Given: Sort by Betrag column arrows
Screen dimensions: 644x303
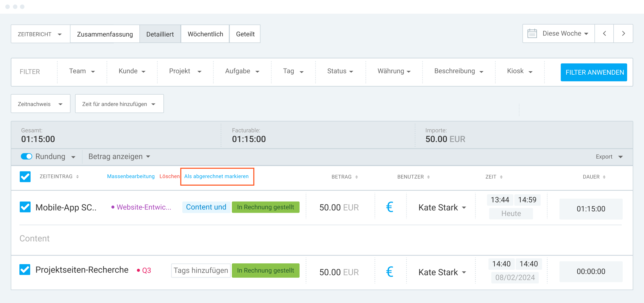Looking at the screenshot, I should [x=356, y=177].
